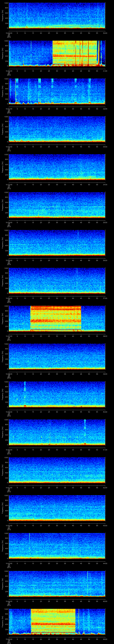The width and height of the screenshot is (114, 644).
Task: Click the 19:32:00 start time label
Action: [9, 147]
